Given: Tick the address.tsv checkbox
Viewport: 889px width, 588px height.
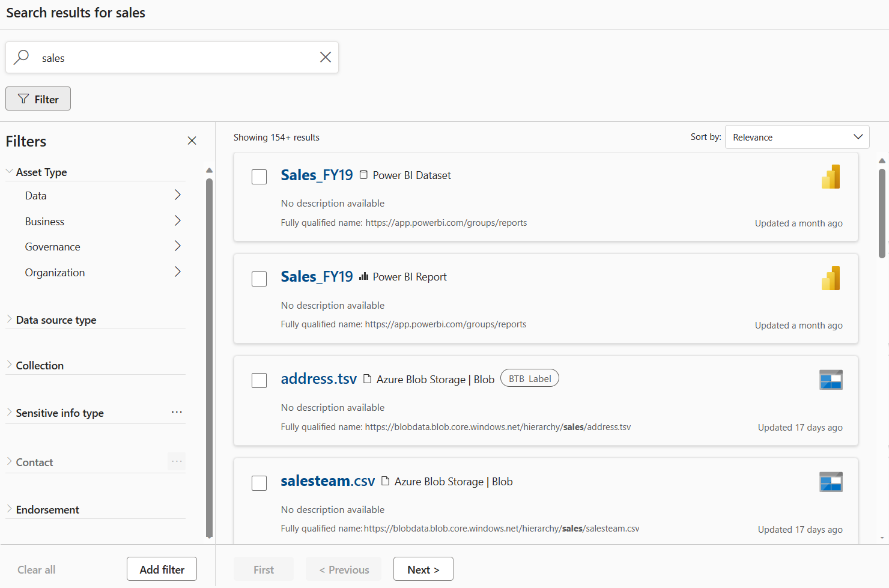Looking at the screenshot, I should point(259,381).
